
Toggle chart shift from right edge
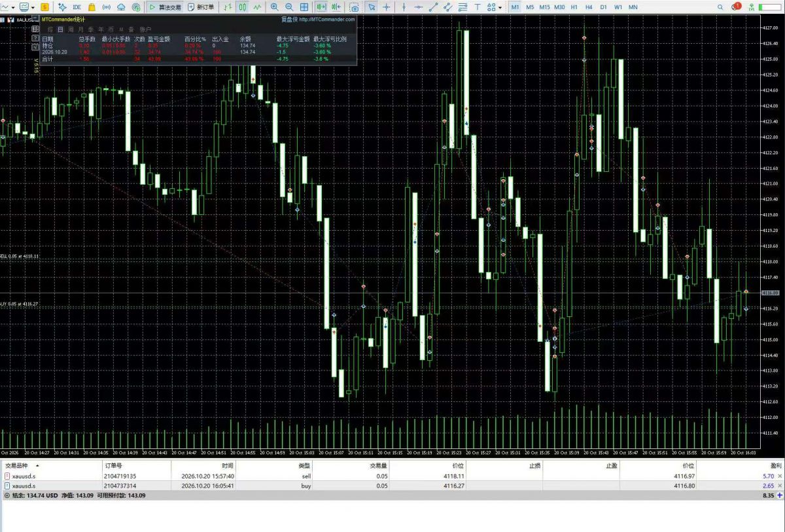coord(336,7)
